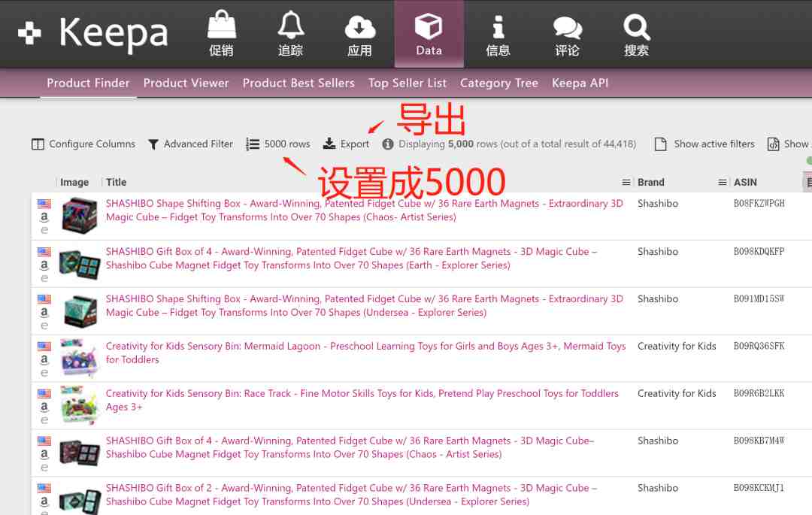This screenshot has height=515, width=812.
Task: Open Configure Columns
Action: [83, 144]
